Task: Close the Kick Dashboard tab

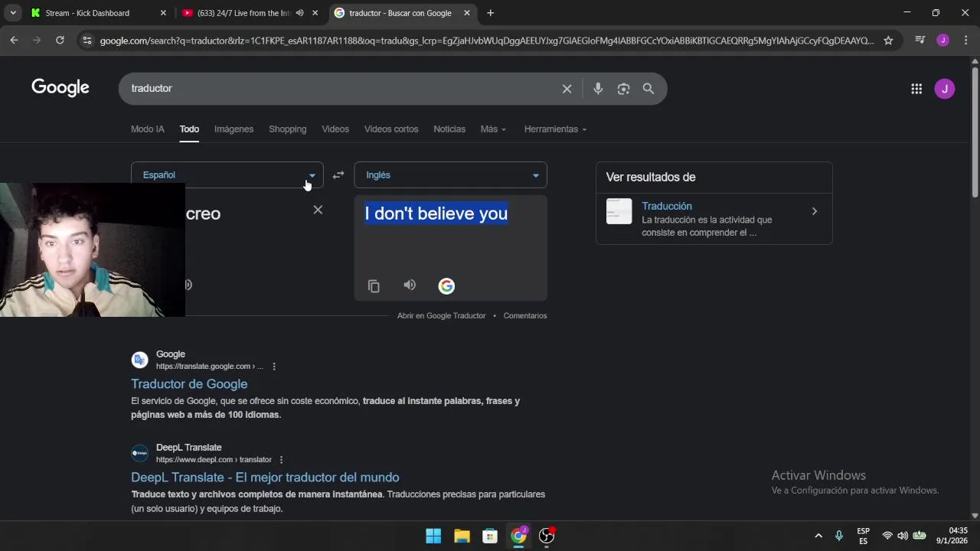Action: [x=163, y=13]
